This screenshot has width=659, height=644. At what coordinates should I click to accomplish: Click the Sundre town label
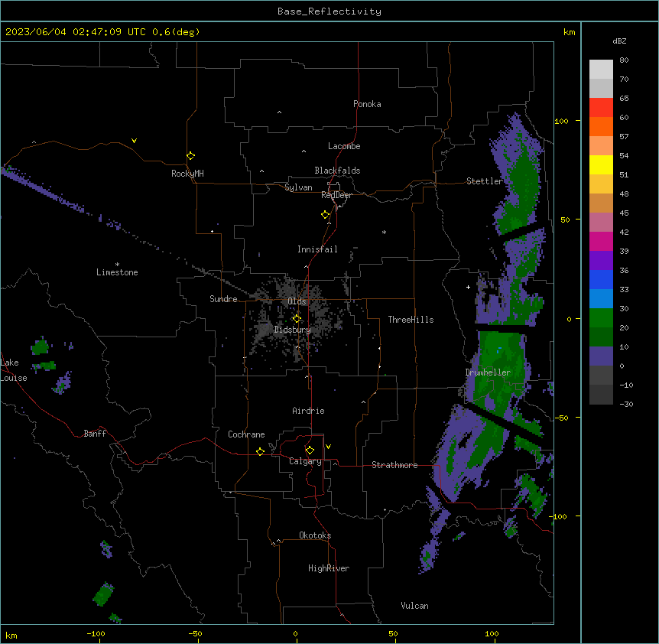[223, 299]
